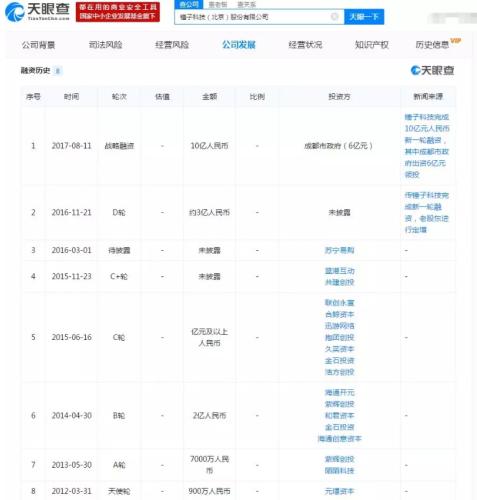Open the 知识产权 tab
The height and width of the screenshot is (500, 477).
372,45
